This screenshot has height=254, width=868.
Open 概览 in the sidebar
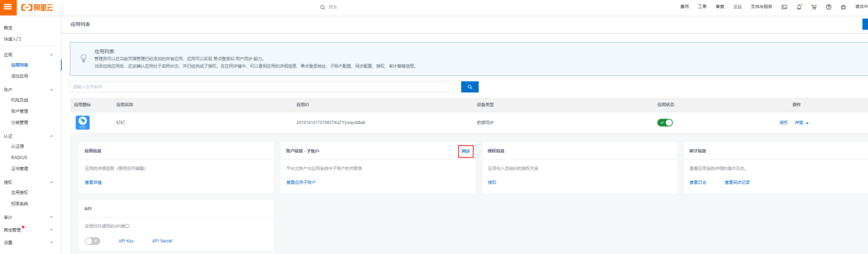[8, 28]
